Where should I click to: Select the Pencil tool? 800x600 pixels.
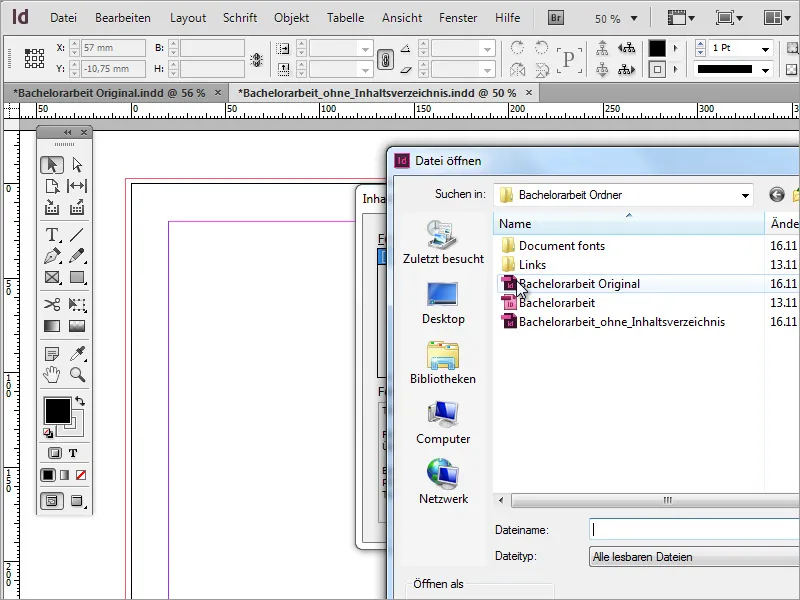[x=77, y=256]
